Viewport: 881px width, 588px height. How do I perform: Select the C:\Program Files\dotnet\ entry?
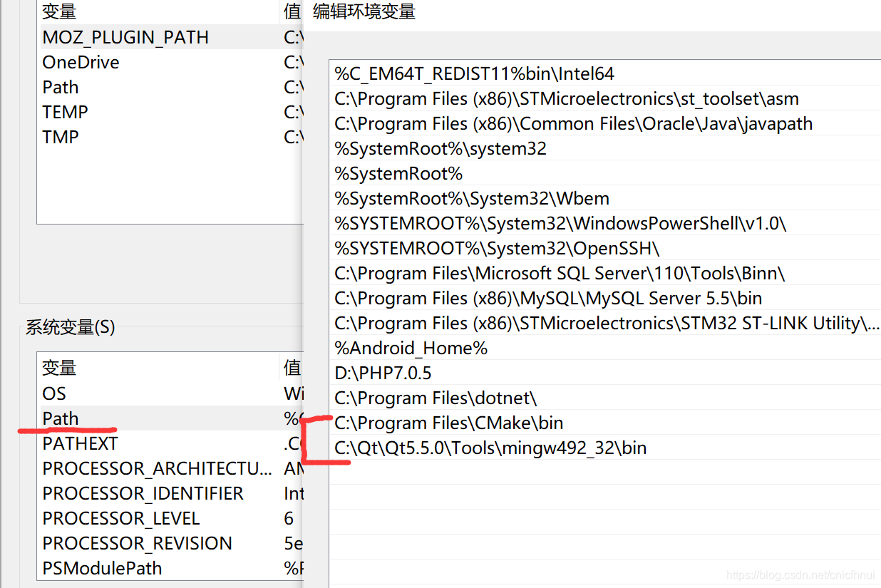coord(606,398)
